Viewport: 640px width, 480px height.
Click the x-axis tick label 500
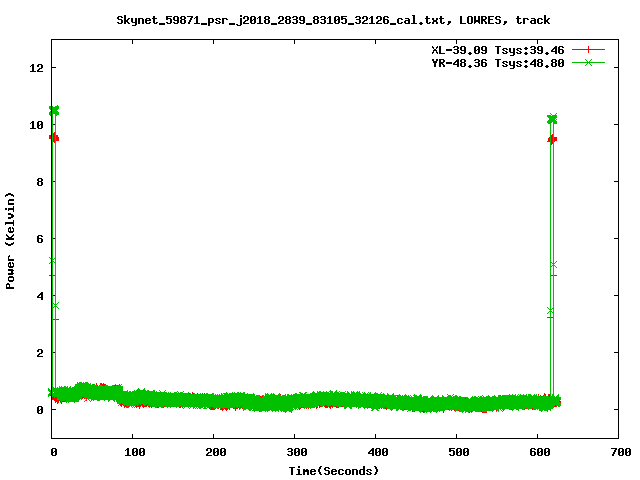tap(458, 452)
